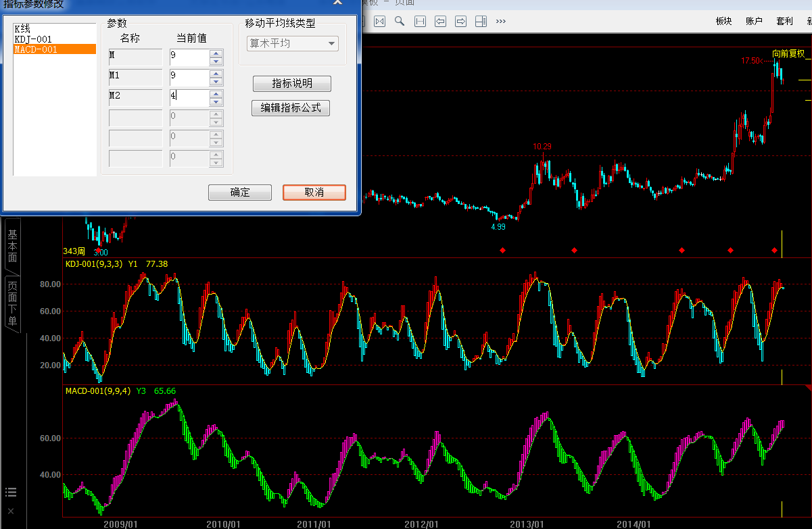
Task: Click the KDJ-001(9,3,3) indicator label
Action: [x=94, y=264]
